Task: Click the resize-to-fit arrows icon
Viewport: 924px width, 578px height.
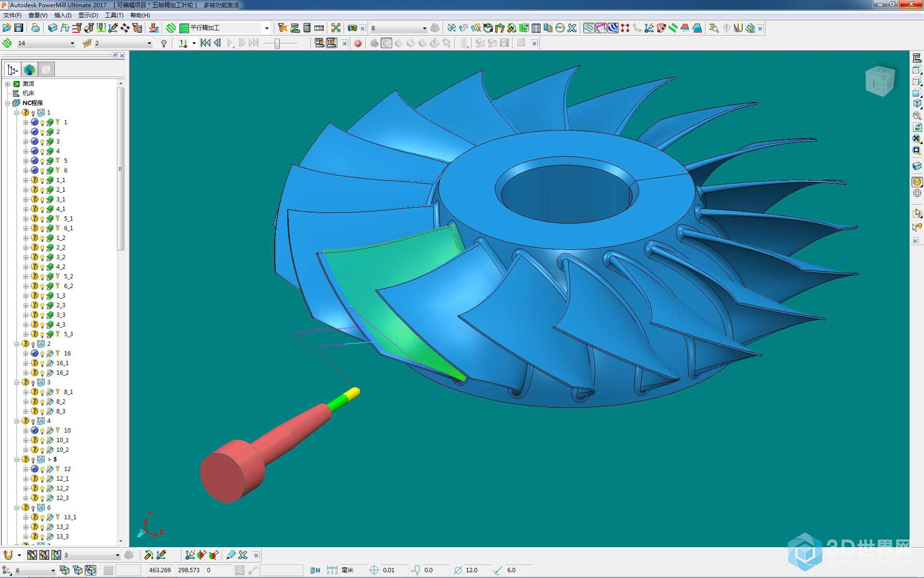Action: 336,28
